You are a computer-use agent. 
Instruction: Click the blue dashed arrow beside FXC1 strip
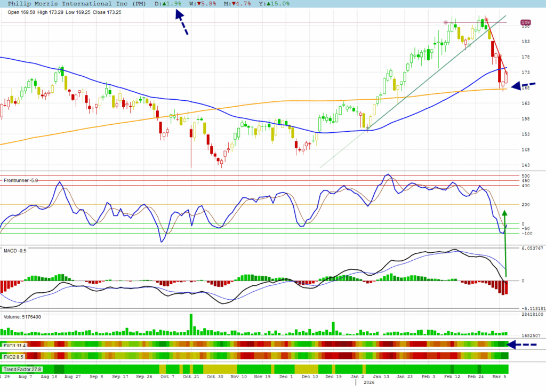(x=521, y=345)
